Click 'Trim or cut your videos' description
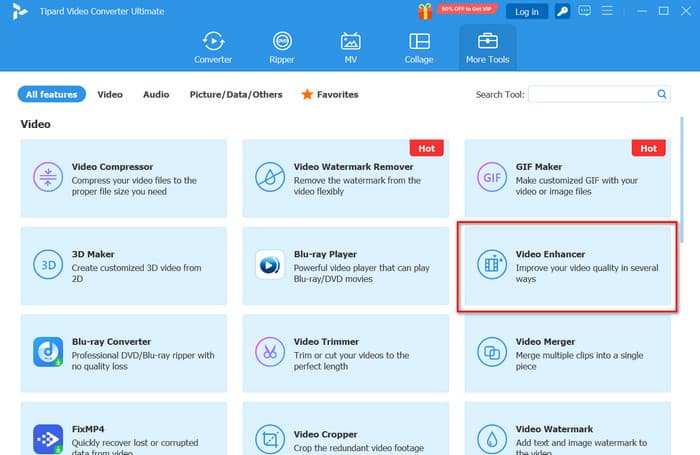 (x=351, y=361)
